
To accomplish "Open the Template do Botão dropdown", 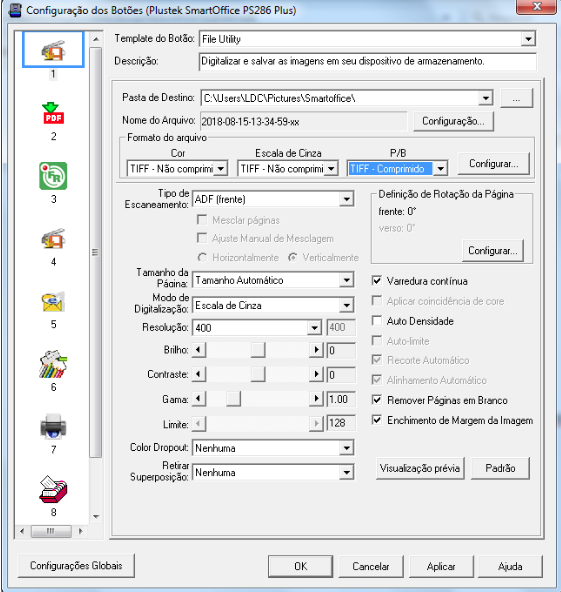I will click(x=528, y=39).
